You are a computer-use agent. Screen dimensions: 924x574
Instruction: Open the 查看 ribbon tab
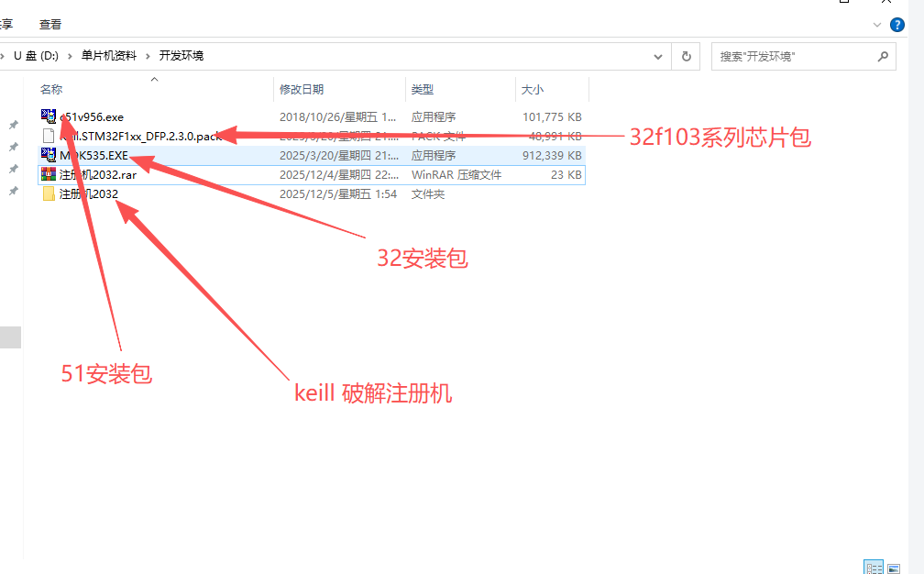pyautogui.click(x=50, y=24)
